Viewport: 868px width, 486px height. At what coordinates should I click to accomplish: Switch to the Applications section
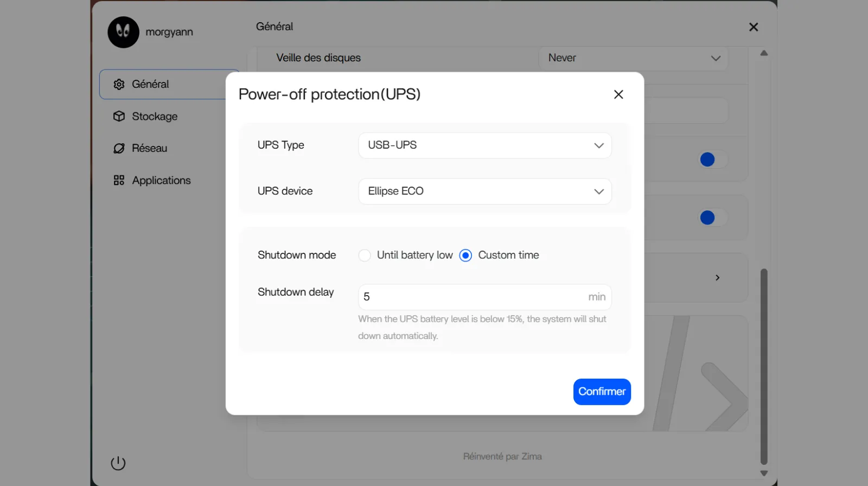point(161,180)
